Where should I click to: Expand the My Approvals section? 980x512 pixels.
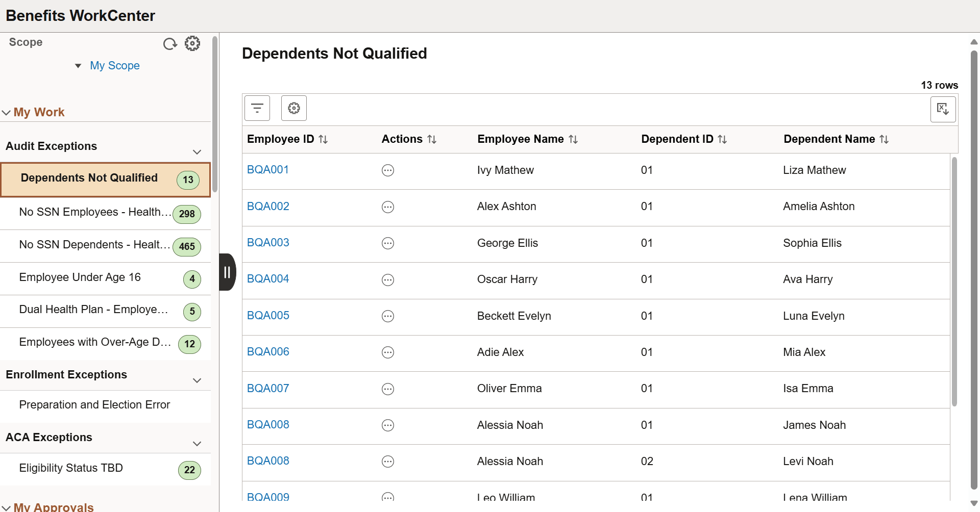click(6, 508)
